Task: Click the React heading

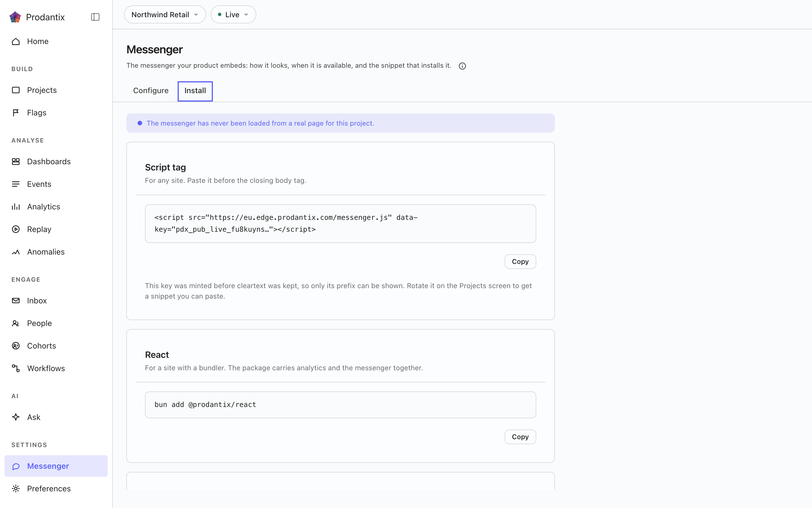Action: pos(157,355)
